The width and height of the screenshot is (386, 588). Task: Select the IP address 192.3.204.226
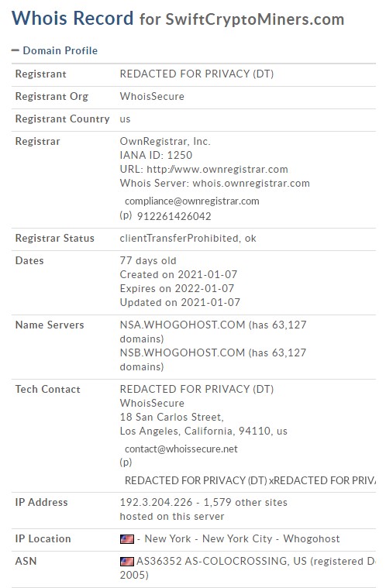pos(156,502)
